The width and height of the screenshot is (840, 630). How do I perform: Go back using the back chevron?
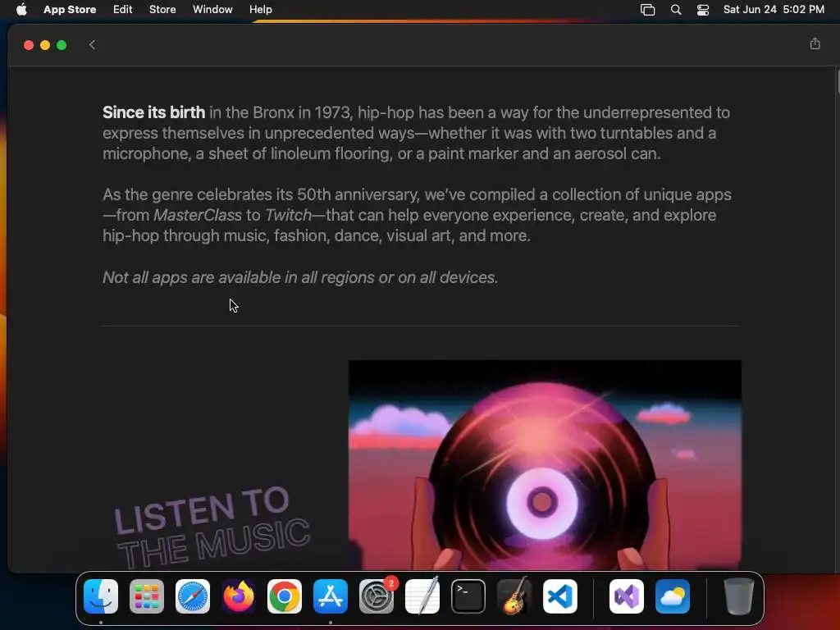[92, 45]
